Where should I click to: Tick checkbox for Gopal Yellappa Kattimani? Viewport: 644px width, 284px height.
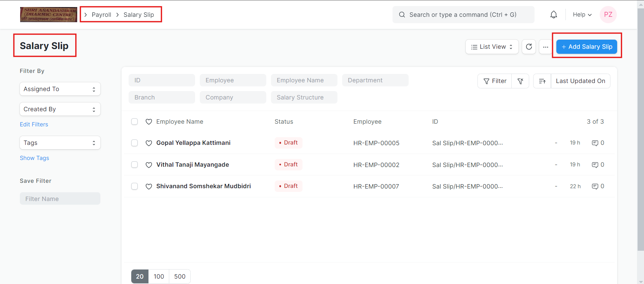click(x=135, y=143)
